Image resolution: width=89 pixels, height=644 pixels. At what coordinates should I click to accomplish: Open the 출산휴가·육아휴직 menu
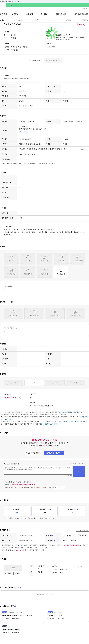81,14
